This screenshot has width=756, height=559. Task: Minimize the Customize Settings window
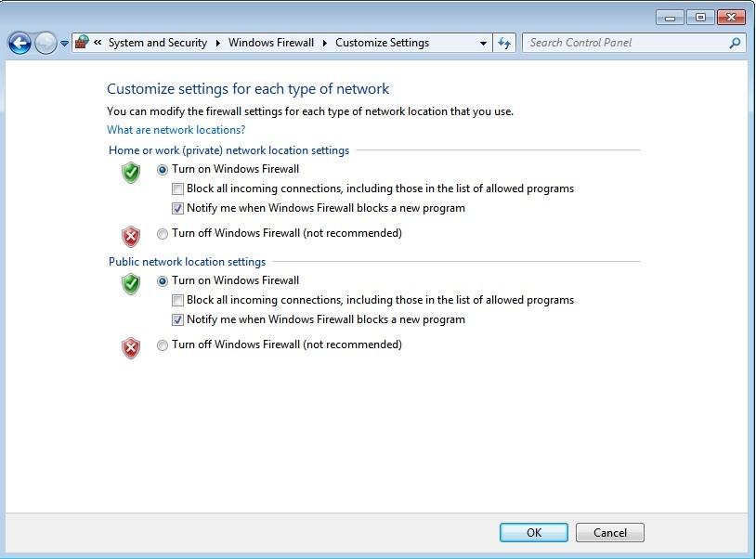tap(671, 18)
